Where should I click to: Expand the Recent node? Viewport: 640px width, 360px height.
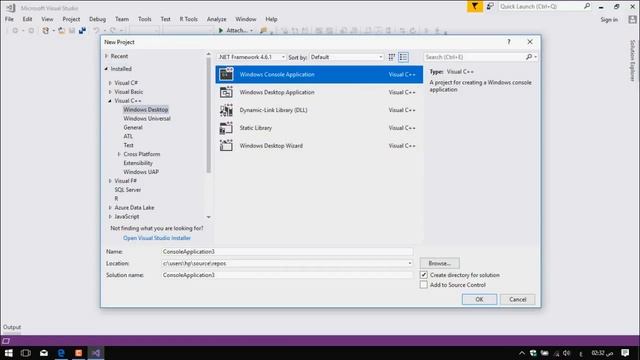(107, 56)
